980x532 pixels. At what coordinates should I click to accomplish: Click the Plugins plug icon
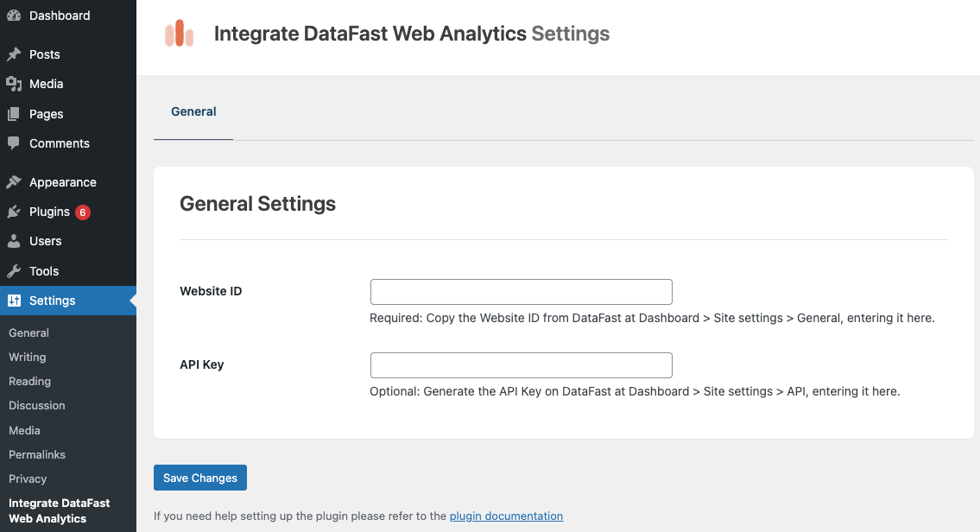14,212
